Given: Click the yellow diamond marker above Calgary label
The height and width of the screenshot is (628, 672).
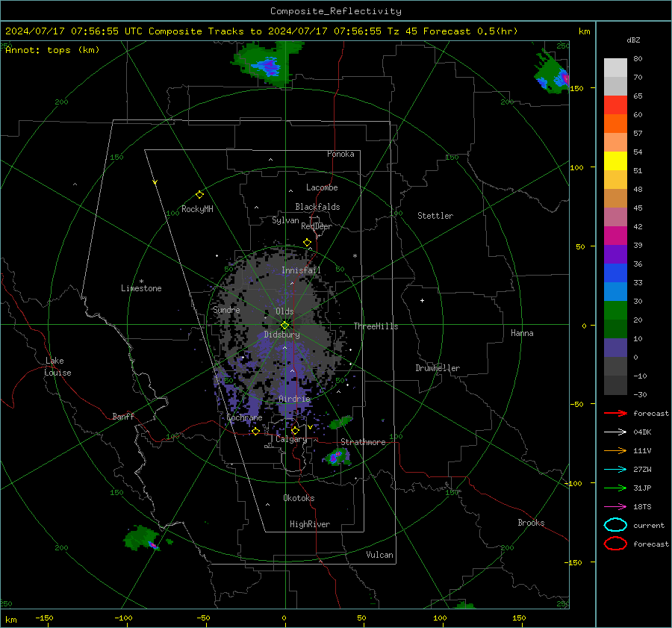Looking at the screenshot, I should (x=295, y=430).
